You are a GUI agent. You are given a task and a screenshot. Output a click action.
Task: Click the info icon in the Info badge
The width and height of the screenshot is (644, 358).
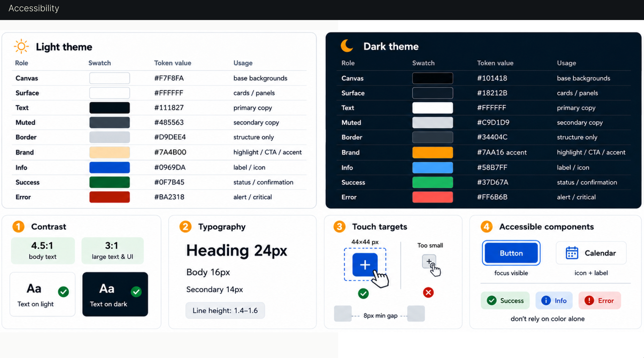[x=546, y=301]
